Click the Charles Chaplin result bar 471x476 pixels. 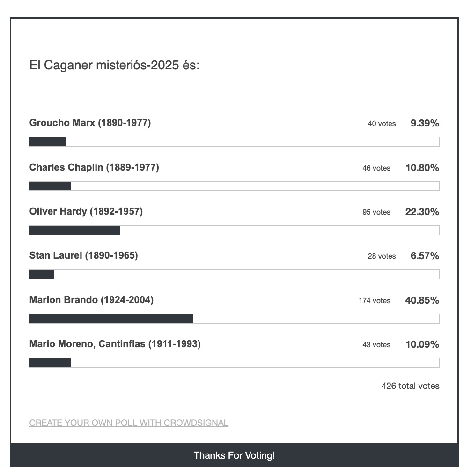(x=234, y=186)
